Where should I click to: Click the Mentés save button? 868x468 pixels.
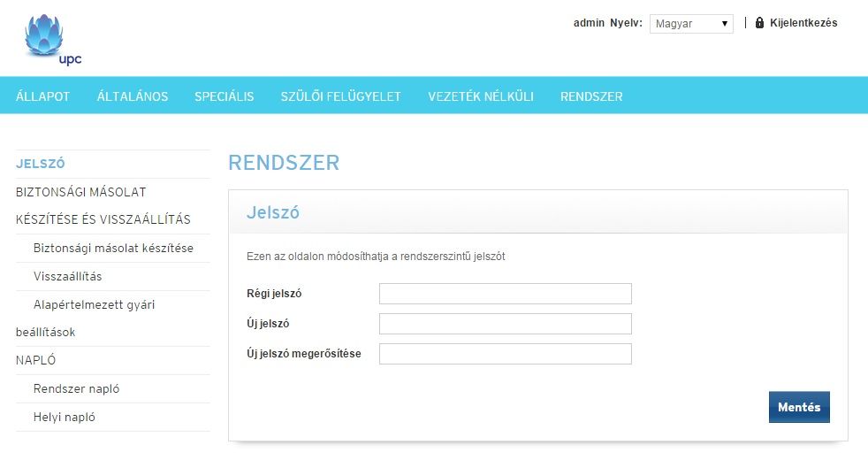coord(799,407)
